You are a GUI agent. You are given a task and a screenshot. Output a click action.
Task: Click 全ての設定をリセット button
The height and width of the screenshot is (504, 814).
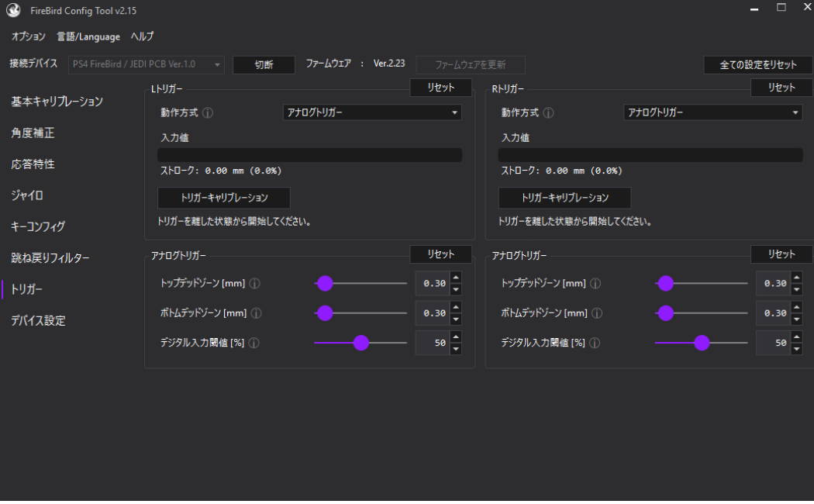[758, 65]
